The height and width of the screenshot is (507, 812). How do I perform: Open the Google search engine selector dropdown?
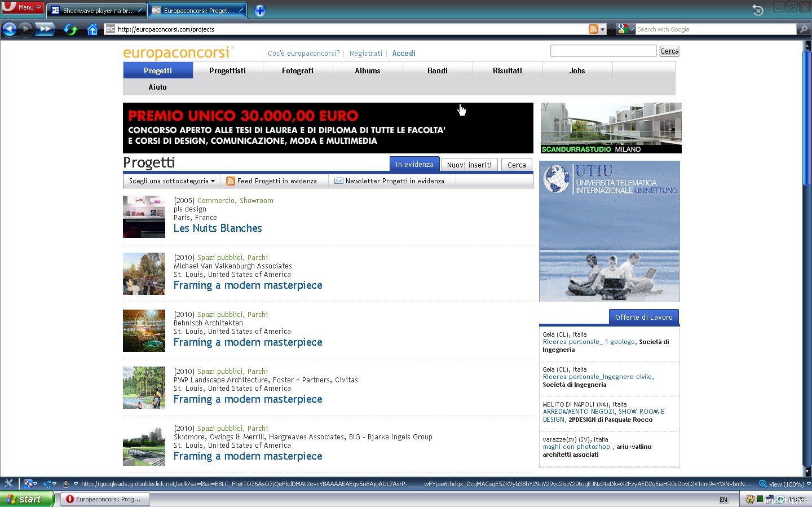coord(626,29)
